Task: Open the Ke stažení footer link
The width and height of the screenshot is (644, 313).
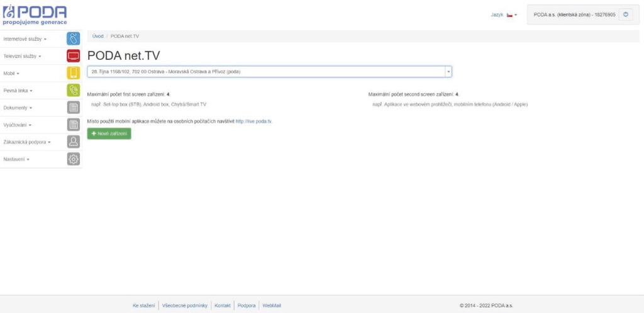Action: [x=144, y=305]
